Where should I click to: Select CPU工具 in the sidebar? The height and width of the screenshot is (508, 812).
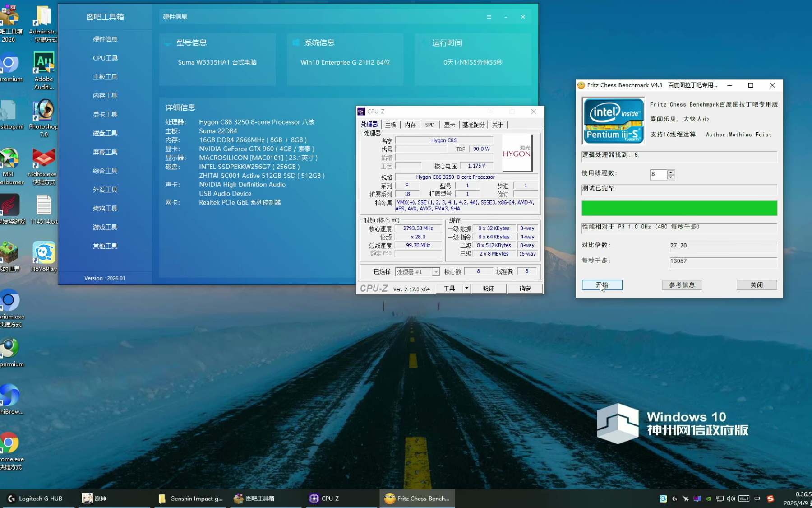click(105, 58)
